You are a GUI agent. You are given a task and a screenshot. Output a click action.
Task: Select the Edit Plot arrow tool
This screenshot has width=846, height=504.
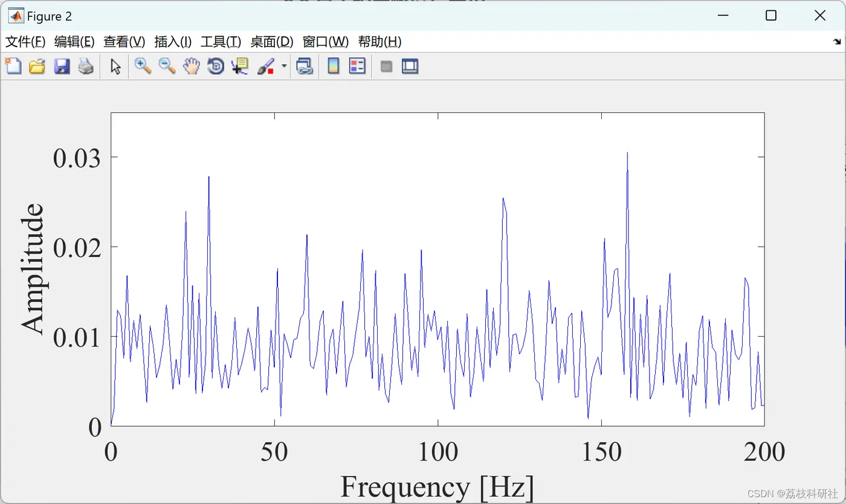pos(115,66)
